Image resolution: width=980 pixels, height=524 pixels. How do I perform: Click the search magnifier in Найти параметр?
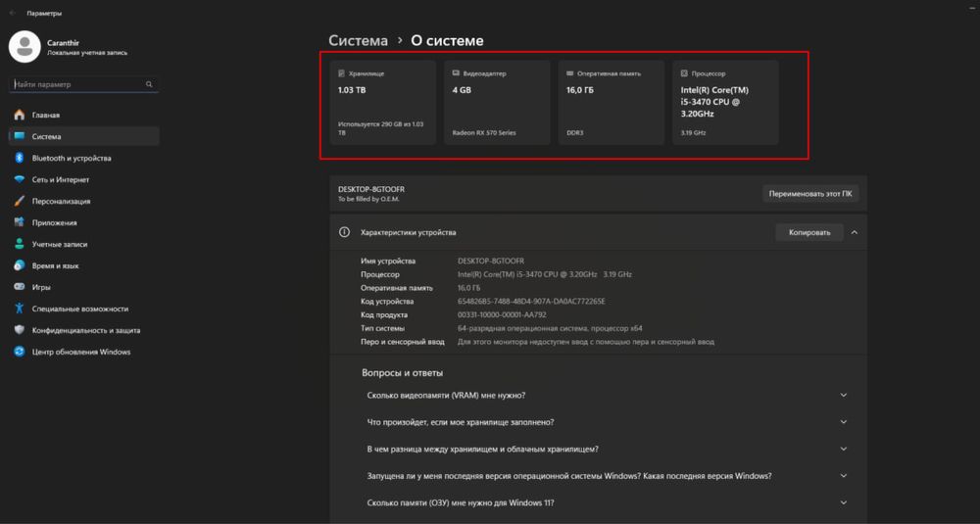(x=149, y=85)
